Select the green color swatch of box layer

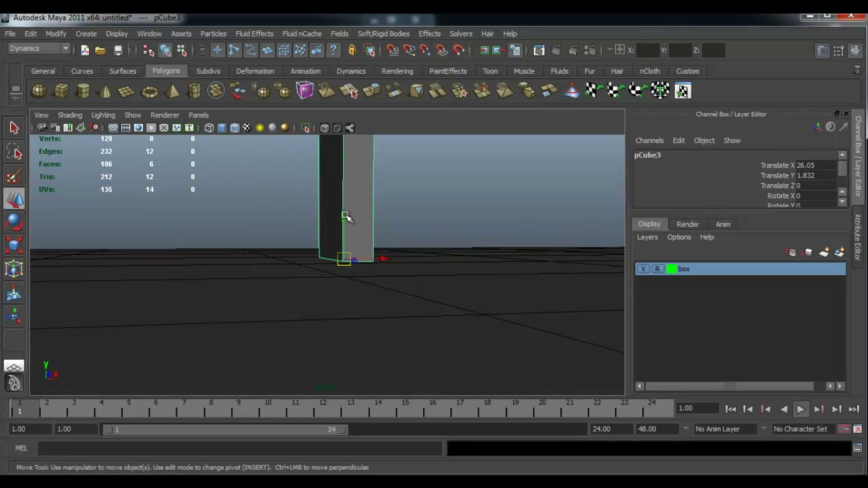point(671,269)
